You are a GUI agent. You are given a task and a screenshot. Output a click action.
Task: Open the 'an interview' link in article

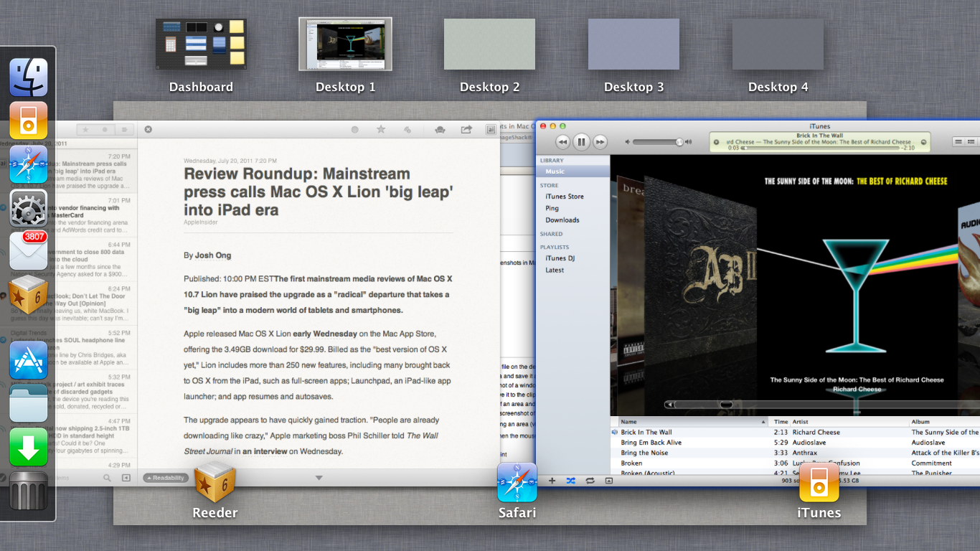(263, 451)
